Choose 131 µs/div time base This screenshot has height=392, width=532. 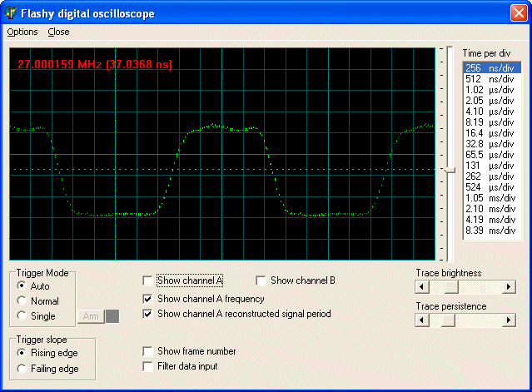pos(492,166)
